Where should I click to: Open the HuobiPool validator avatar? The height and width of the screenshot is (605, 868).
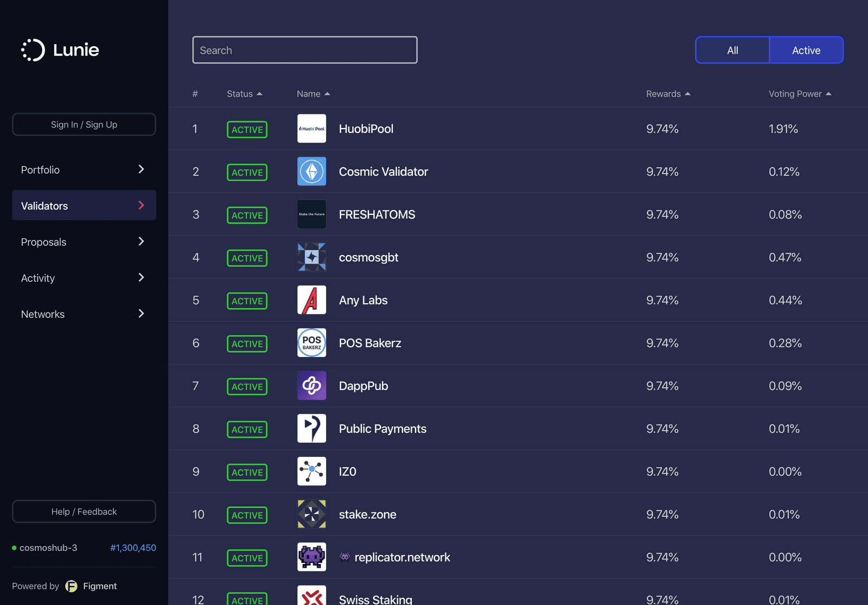pos(311,129)
